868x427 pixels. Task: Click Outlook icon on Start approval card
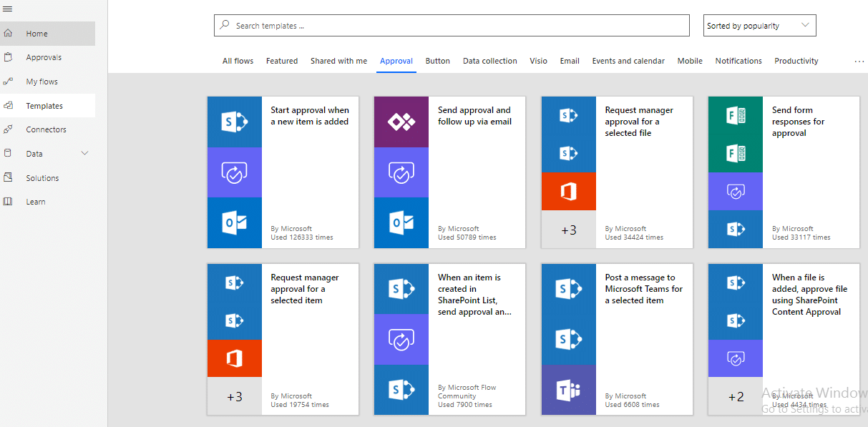point(235,222)
